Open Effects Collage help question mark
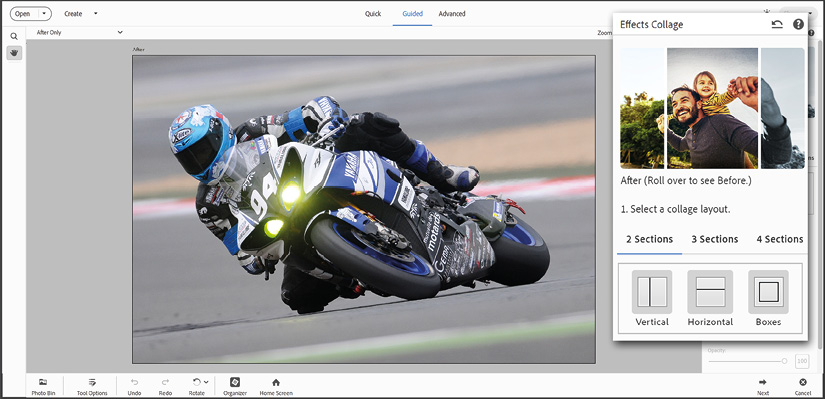This screenshot has height=399, width=825. pos(798,24)
